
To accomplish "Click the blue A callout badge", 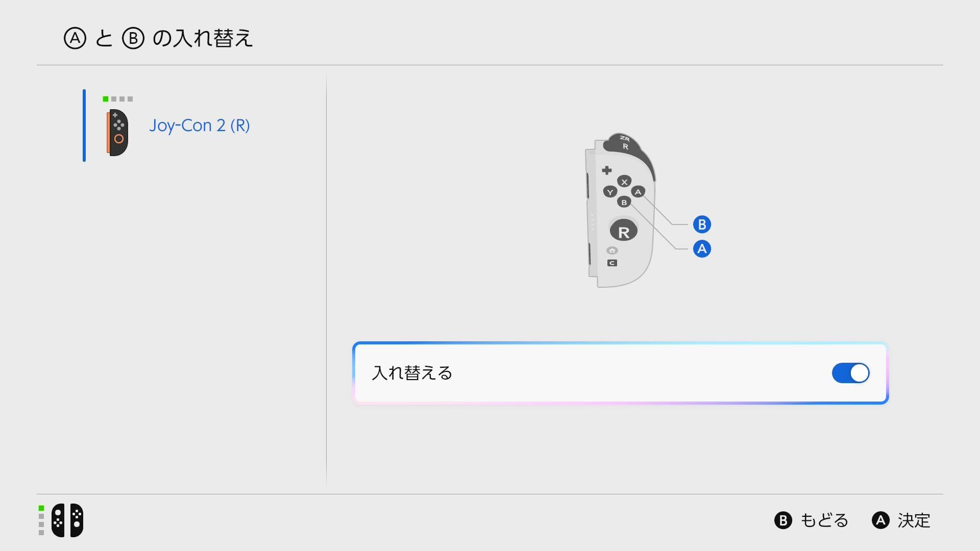I will pyautogui.click(x=702, y=248).
